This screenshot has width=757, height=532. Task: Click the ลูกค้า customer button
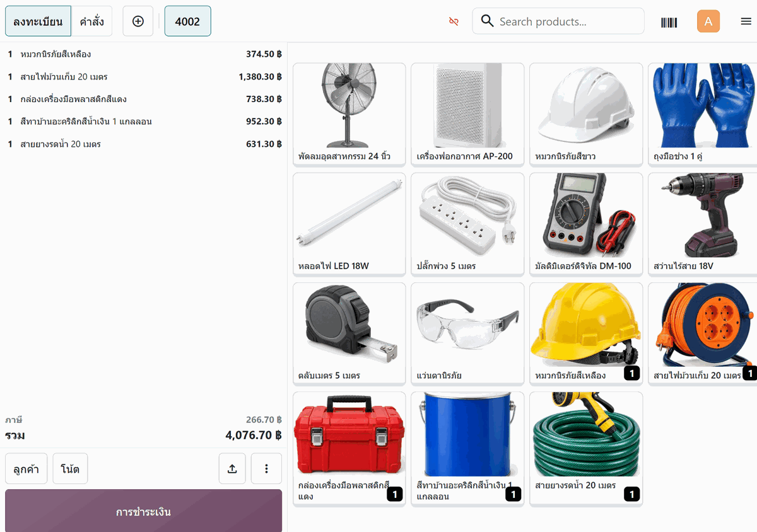click(26, 468)
